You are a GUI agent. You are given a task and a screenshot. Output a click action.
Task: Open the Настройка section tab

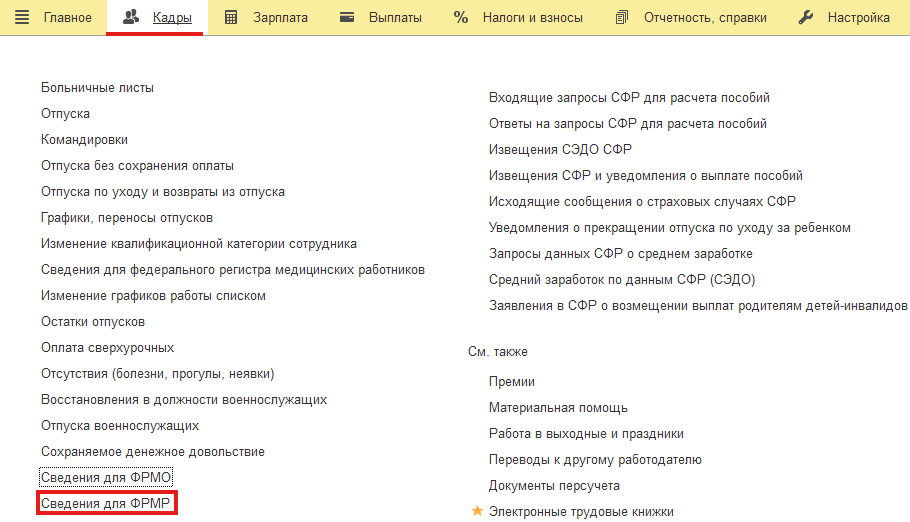pyautogui.click(x=858, y=17)
